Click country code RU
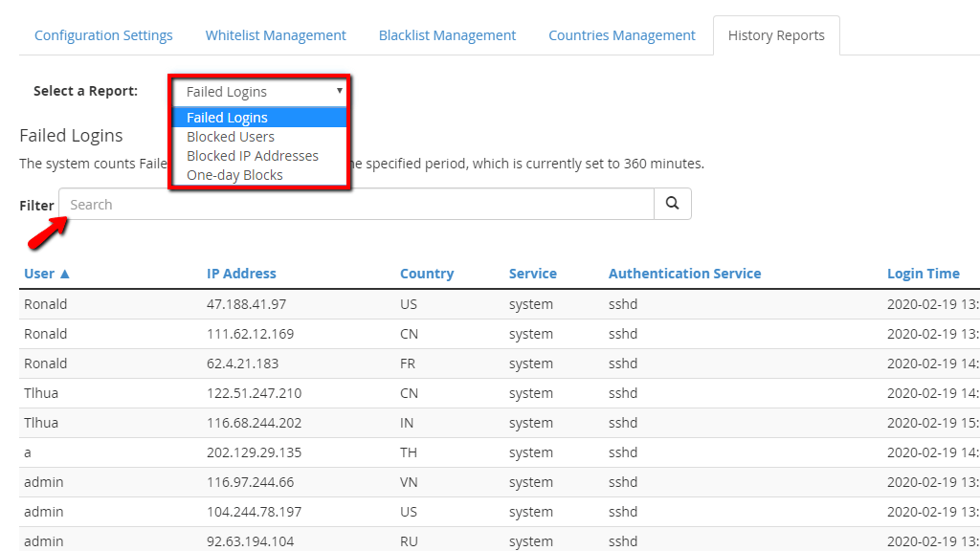This screenshot has height=551, width=980. pyautogui.click(x=409, y=541)
